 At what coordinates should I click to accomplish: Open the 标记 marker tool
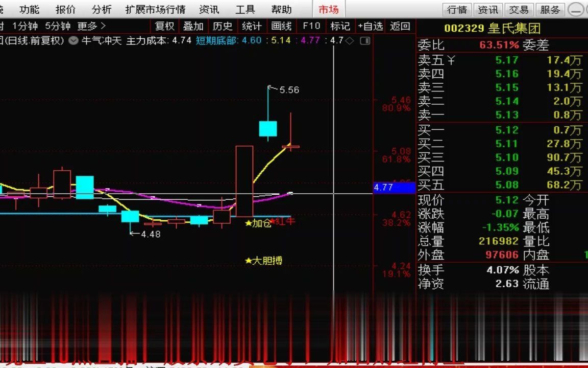click(340, 27)
